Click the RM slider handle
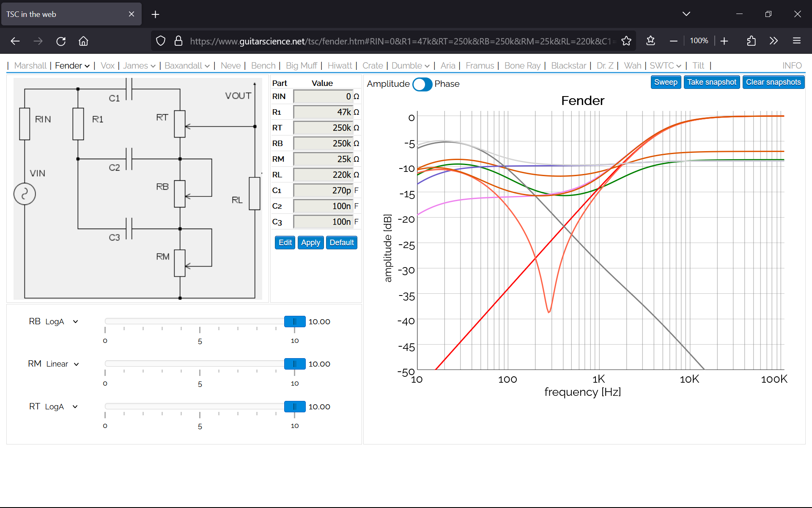The height and width of the screenshot is (508, 812). pyautogui.click(x=295, y=364)
